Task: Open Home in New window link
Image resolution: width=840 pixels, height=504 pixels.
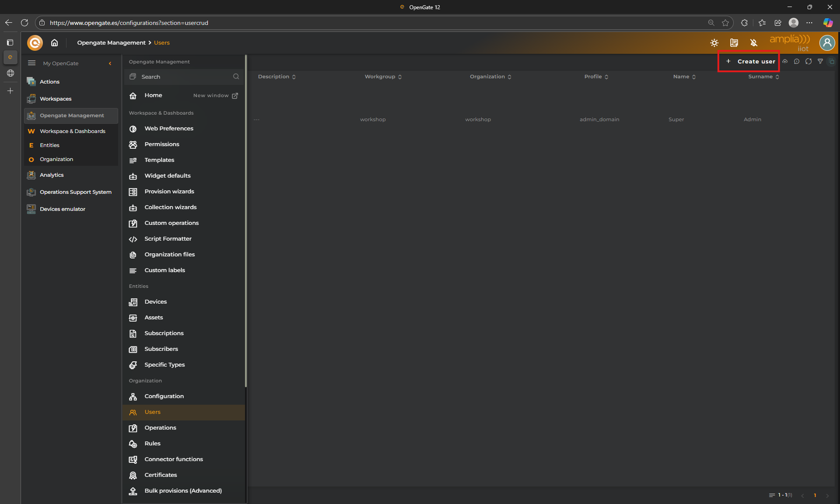Action: tap(215, 95)
